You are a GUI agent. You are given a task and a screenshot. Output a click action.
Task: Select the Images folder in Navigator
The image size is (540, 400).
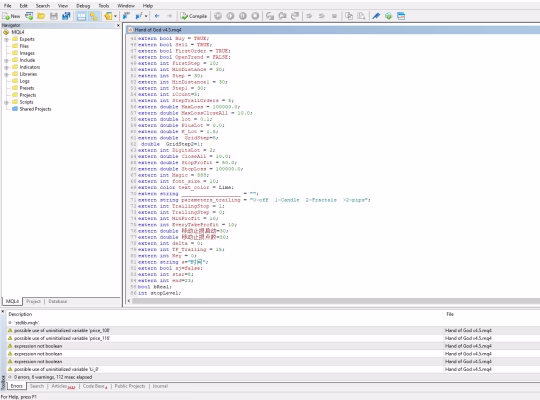(27, 53)
